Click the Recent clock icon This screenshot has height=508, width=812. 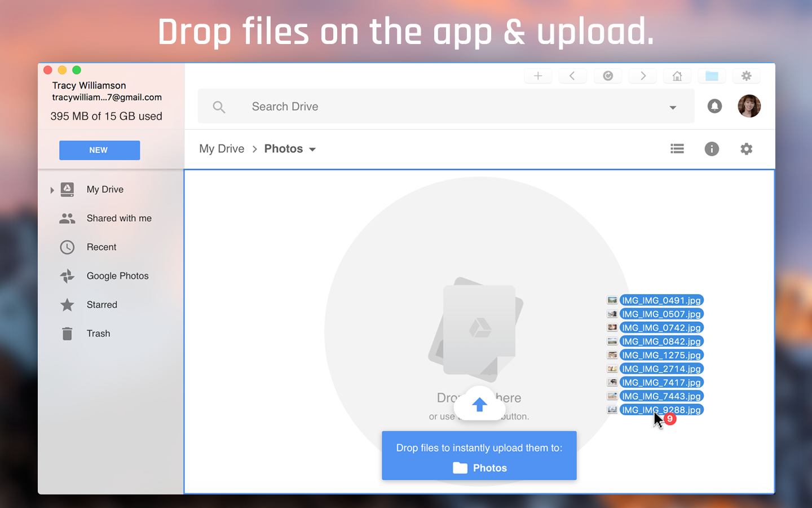67,247
